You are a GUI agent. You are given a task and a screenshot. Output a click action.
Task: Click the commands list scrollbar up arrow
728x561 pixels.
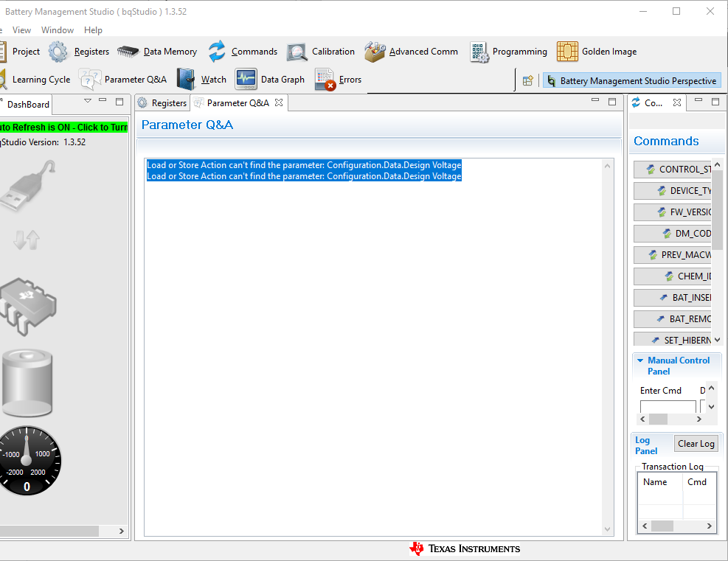pos(718,164)
